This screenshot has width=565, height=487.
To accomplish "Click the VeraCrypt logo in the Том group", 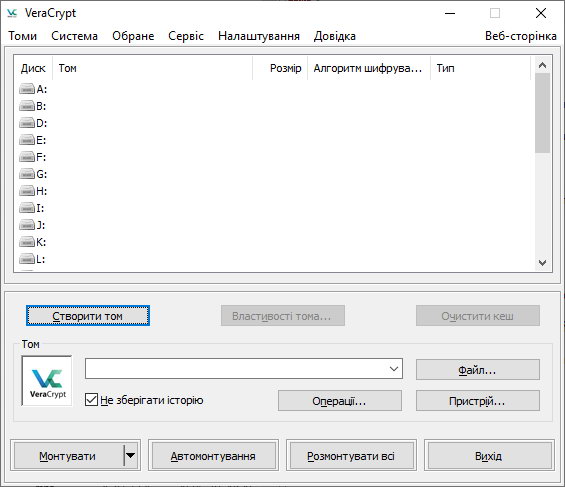I will click(47, 381).
